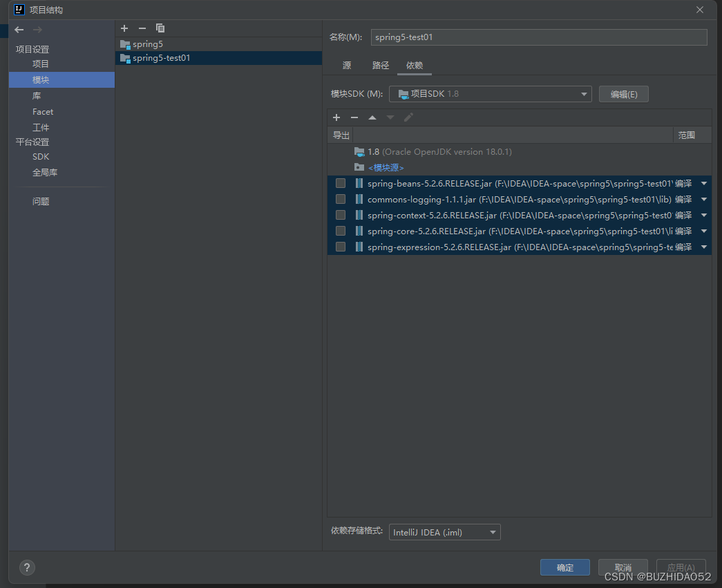Screen dimensions: 722x588
Task: Switch to the 源 tab
Action: [347, 66]
